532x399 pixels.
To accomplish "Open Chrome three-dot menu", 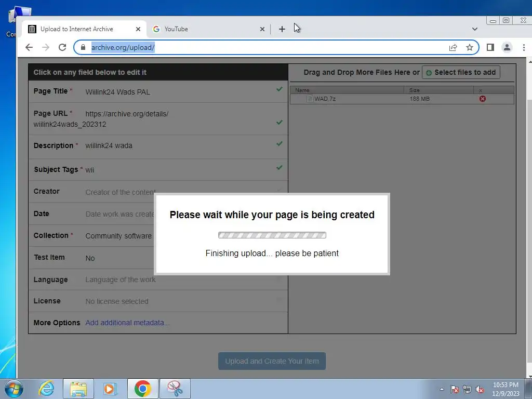I will [524, 47].
